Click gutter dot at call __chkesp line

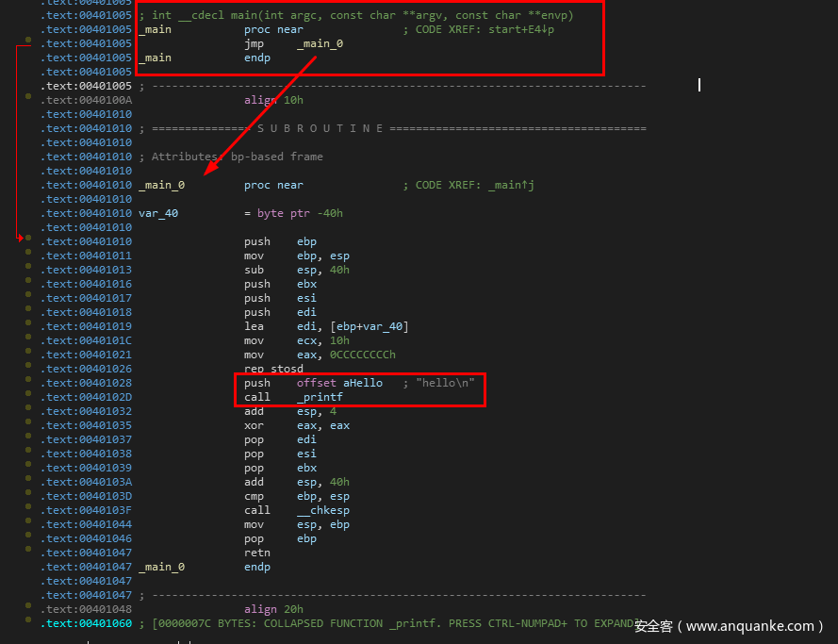tap(29, 510)
